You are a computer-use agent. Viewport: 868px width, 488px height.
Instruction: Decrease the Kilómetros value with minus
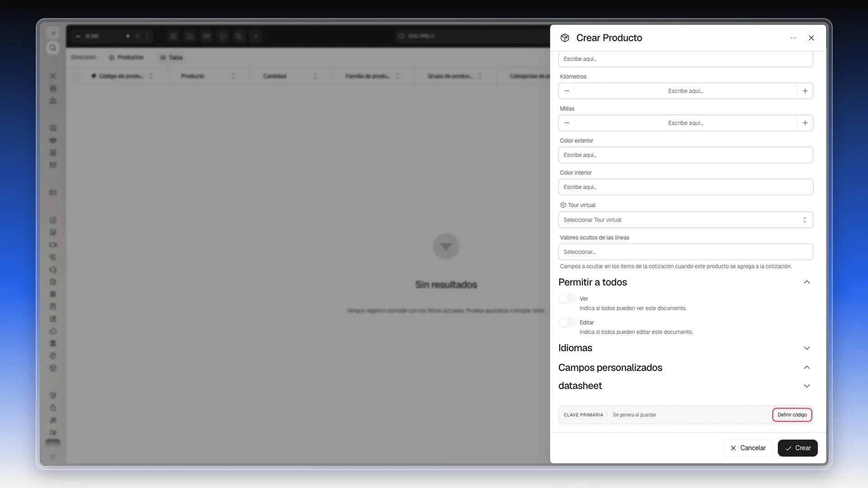567,91
